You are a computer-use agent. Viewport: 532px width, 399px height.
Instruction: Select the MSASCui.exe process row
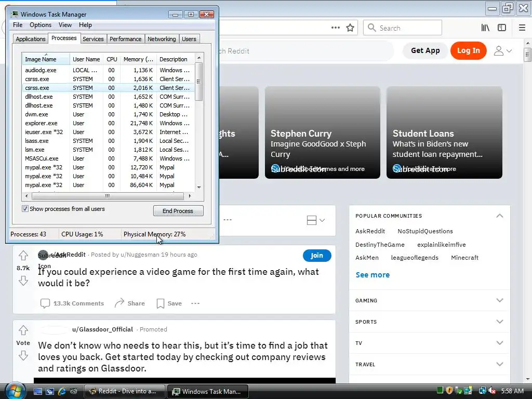(108, 158)
